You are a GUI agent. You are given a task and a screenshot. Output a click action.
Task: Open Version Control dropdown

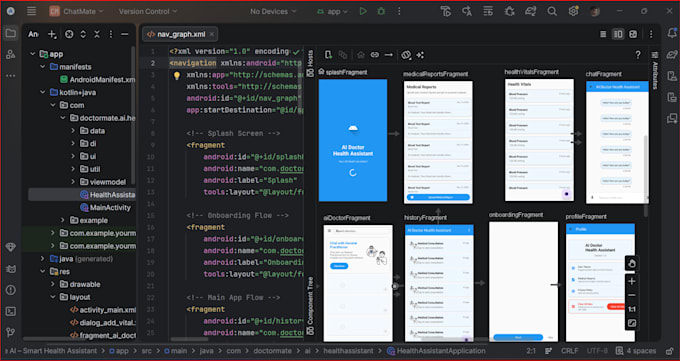tap(148, 11)
